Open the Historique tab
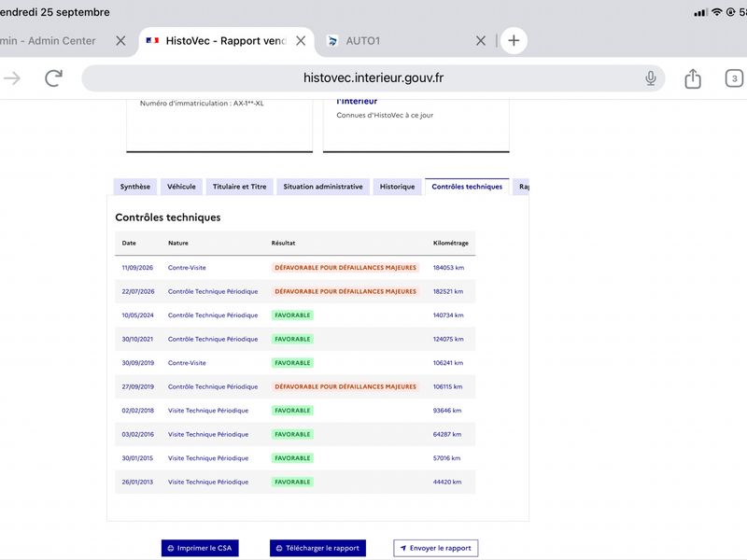Screen dimensions: 747x560 pyautogui.click(x=398, y=187)
